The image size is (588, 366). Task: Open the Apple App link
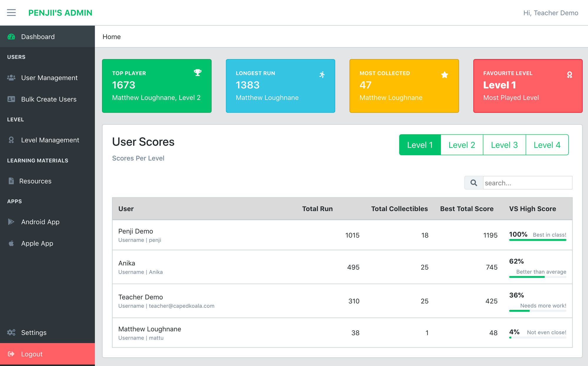pos(47,243)
